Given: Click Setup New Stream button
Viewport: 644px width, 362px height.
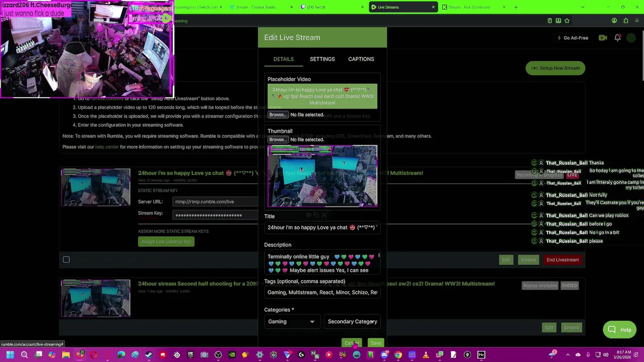Looking at the screenshot, I should (555, 68).
